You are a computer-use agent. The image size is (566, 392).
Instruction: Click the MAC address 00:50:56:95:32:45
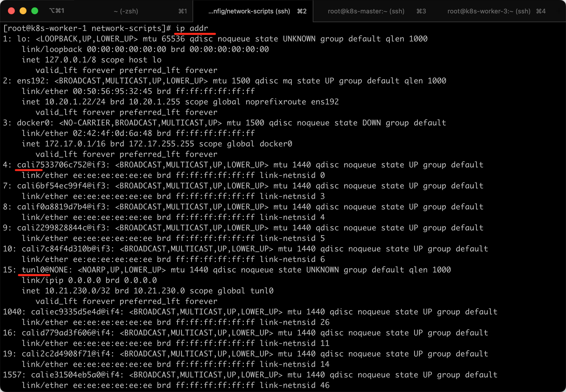pyautogui.click(x=112, y=91)
